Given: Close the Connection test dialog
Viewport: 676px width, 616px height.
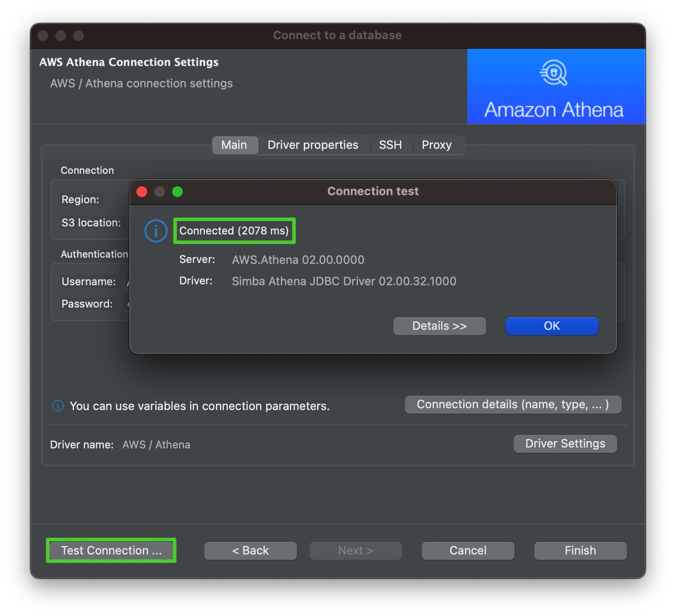Looking at the screenshot, I should pyautogui.click(x=142, y=192).
